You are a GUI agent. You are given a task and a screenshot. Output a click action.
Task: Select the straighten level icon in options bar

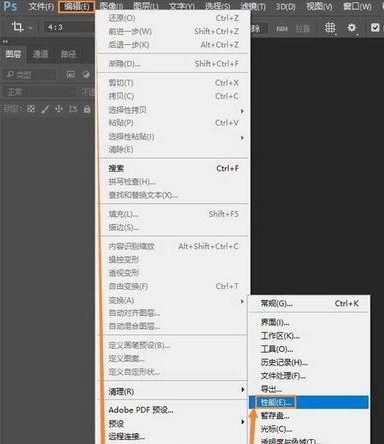point(282,29)
